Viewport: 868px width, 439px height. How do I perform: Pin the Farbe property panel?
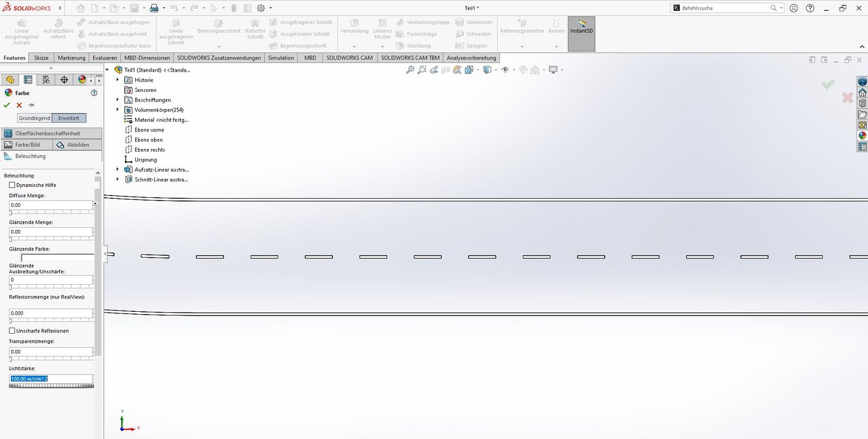point(31,105)
